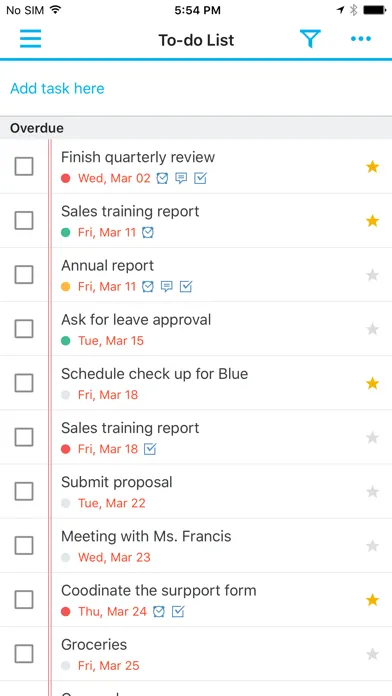Check off Finish quarterly review
The height and width of the screenshot is (696, 392).
coord(24,166)
